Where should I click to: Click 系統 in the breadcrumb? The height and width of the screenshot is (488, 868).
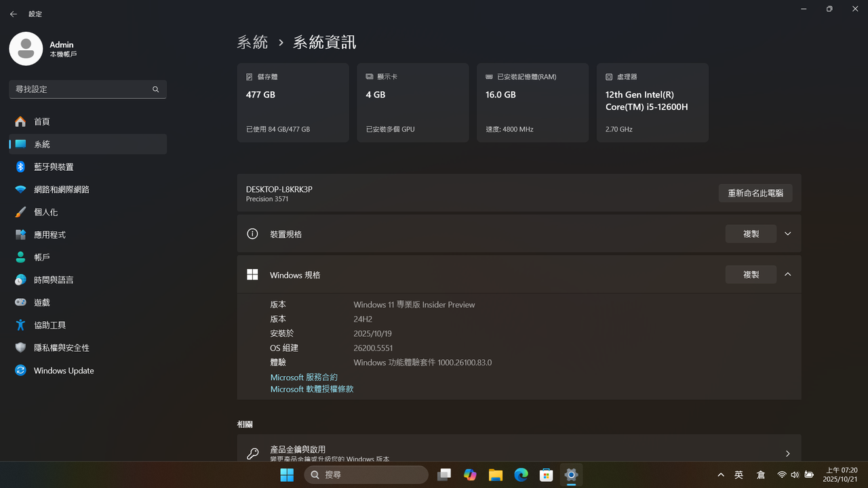tap(252, 42)
